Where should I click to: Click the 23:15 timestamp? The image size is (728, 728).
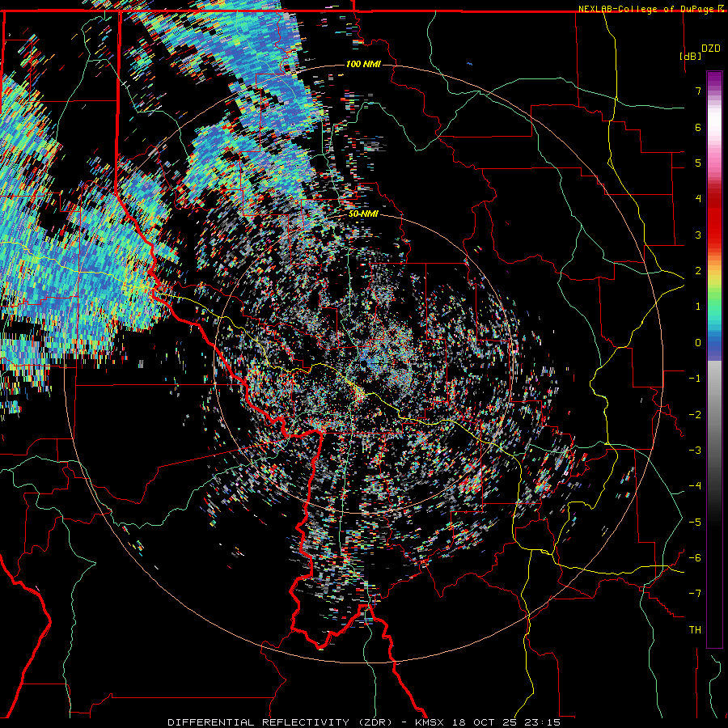pos(542,722)
